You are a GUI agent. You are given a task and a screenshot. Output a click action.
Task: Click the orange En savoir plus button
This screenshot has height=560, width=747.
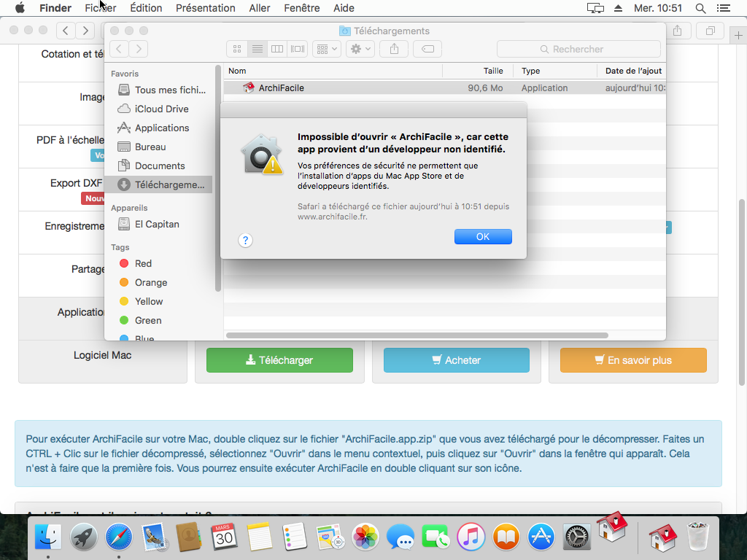pyautogui.click(x=633, y=360)
